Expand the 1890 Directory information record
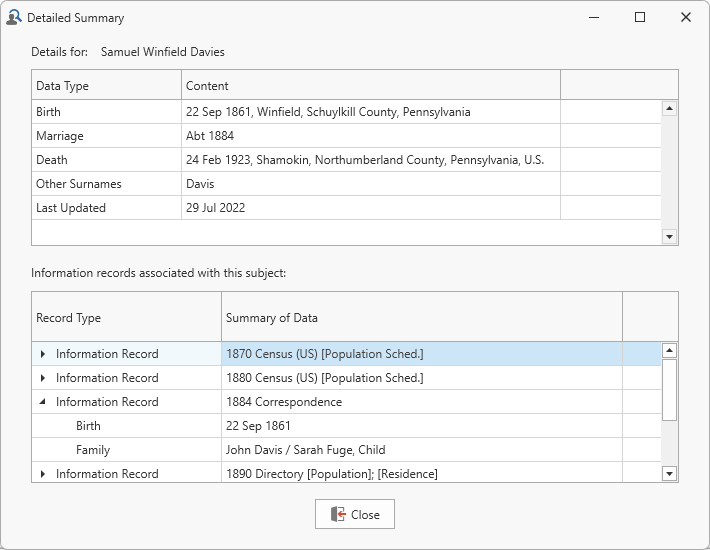710x550 pixels. pyautogui.click(x=43, y=474)
